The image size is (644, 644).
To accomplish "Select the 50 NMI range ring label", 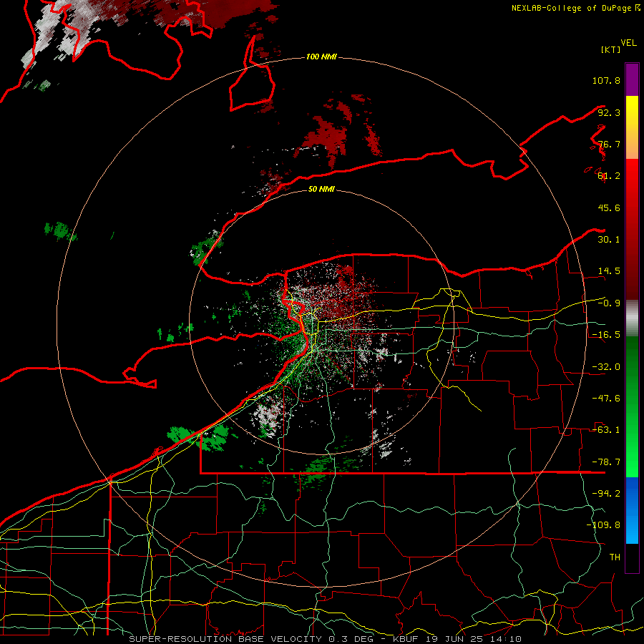I will [321, 189].
